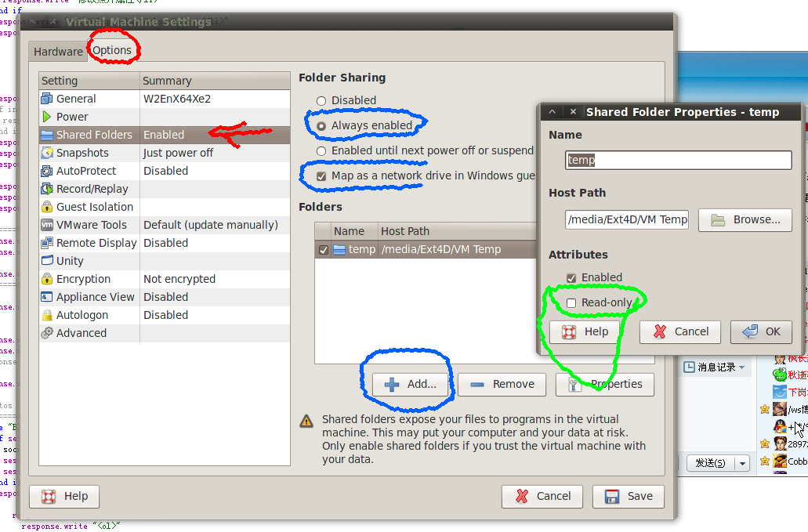Click the Encryption lock icon
Viewport: 808px width, 532px height.
pyautogui.click(x=47, y=279)
